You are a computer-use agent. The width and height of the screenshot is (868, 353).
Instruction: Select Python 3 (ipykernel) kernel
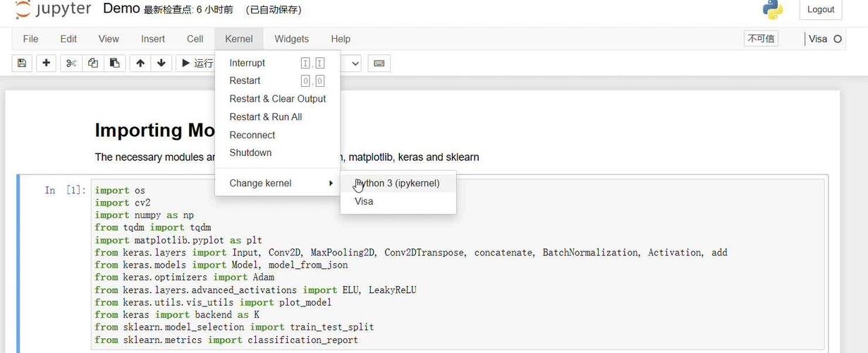pos(398,184)
